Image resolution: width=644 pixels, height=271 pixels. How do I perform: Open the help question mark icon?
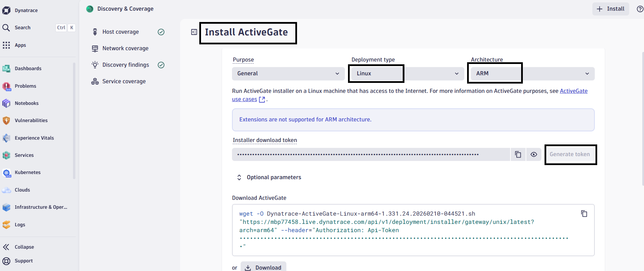[640, 9]
